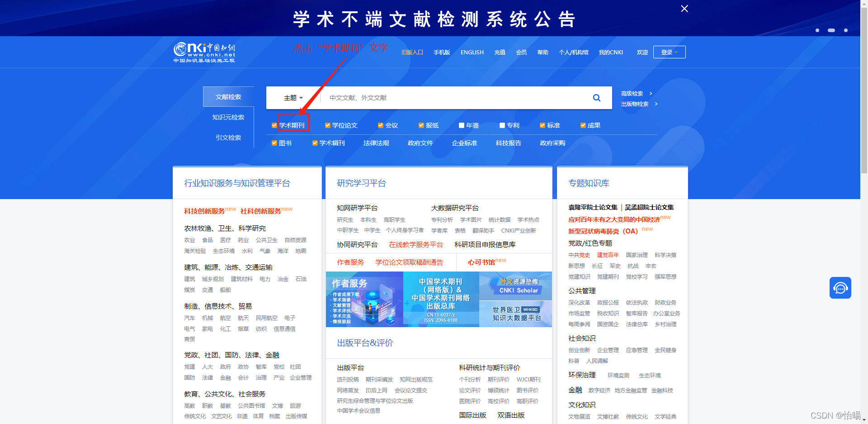Open 旧版入口 in the top navigation
The image size is (868, 424).
(412, 52)
